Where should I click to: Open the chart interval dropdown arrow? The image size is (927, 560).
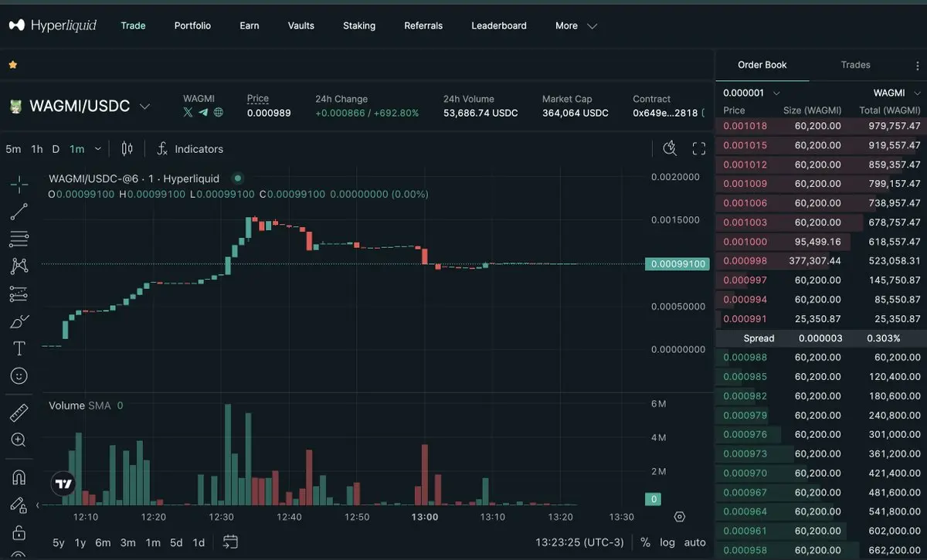click(x=97, y=149)
